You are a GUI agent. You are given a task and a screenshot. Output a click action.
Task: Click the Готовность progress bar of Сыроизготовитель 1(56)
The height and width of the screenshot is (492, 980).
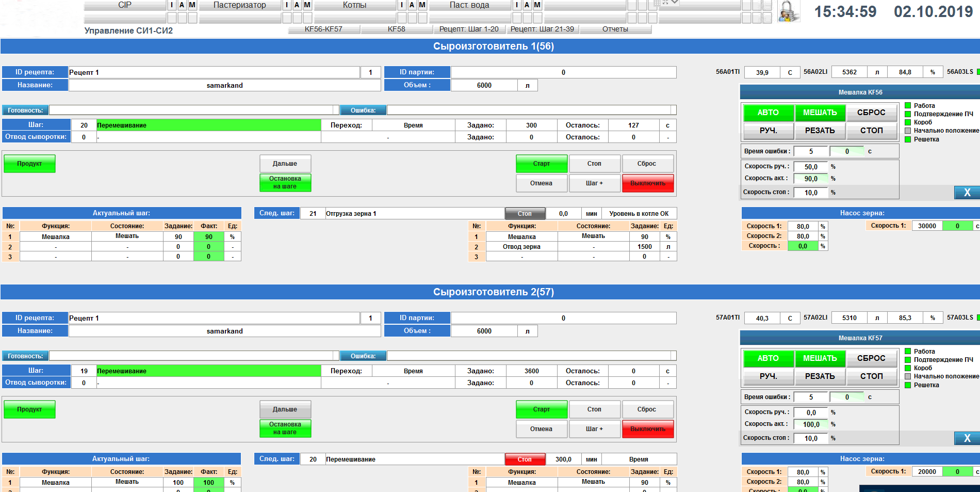[x=193, y=110]
